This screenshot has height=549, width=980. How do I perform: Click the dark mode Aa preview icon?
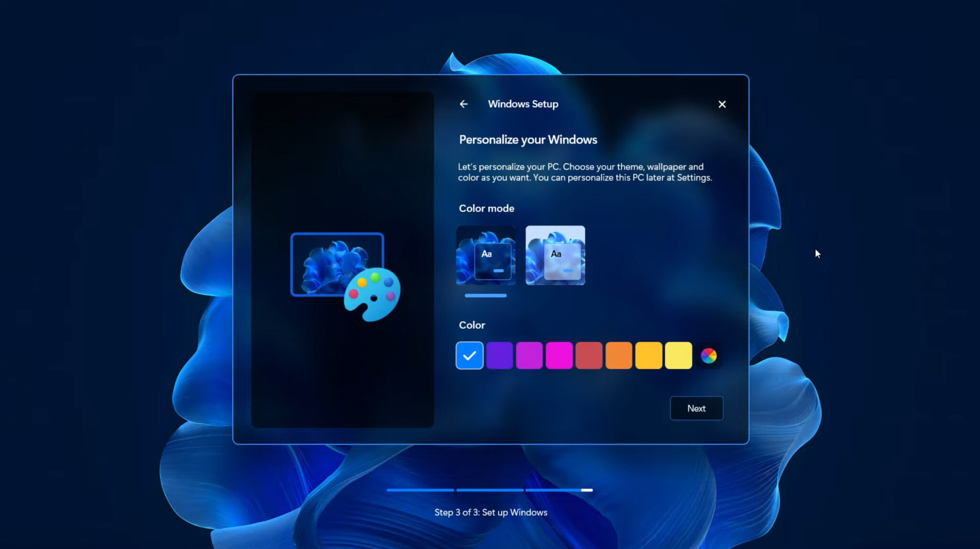click(486, 254)
